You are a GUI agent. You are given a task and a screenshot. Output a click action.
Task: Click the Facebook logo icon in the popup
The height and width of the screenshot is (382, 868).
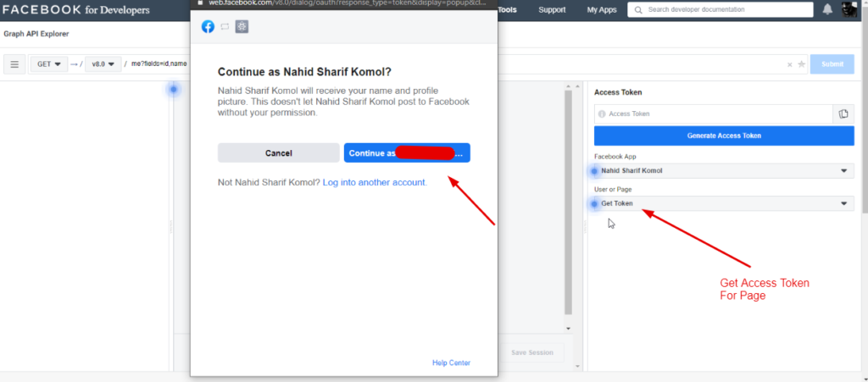(x=208, y=26)
